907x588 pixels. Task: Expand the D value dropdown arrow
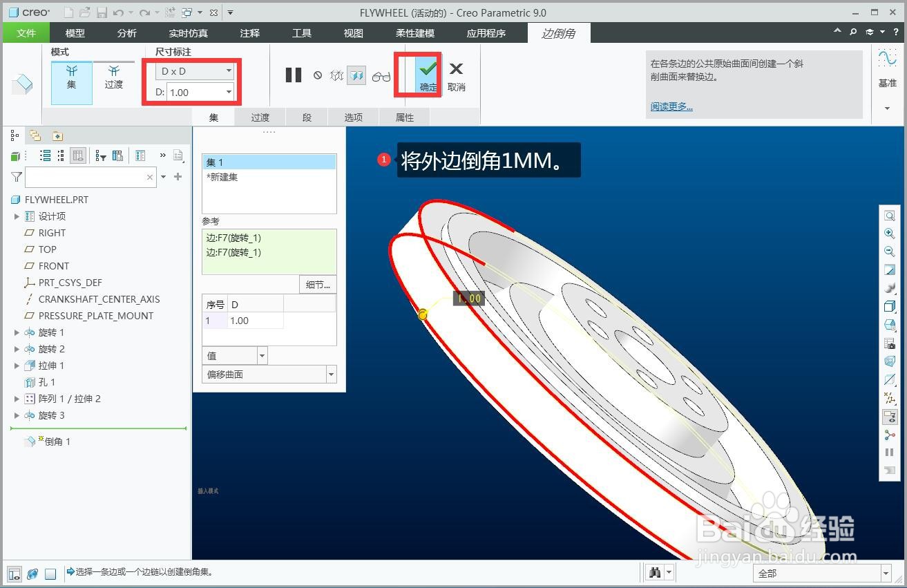229,92
